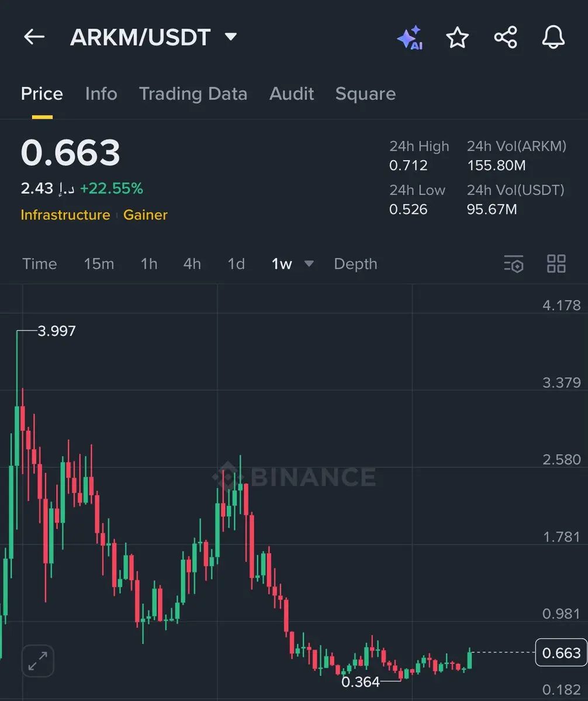Select the 4h chart interval
This screenshot has width=588, height=701.
click(x=192, y=264)
